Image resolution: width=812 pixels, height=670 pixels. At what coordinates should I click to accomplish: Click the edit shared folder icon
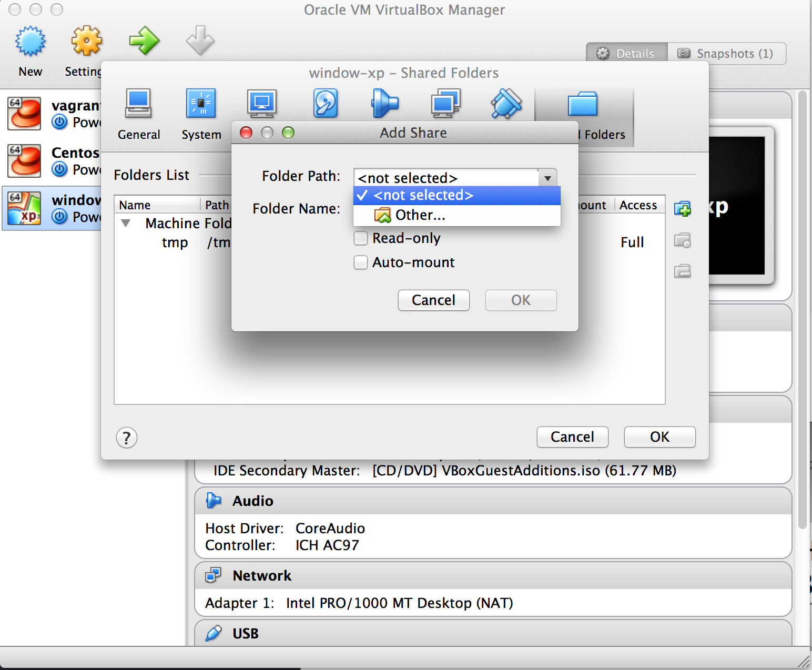tap(683, 240)
